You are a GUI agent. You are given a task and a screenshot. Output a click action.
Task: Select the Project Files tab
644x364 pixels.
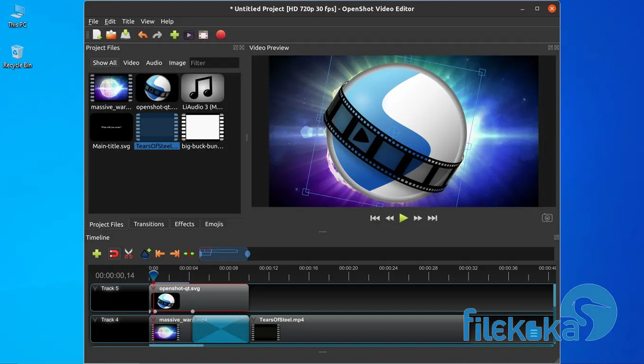[107, 224]
